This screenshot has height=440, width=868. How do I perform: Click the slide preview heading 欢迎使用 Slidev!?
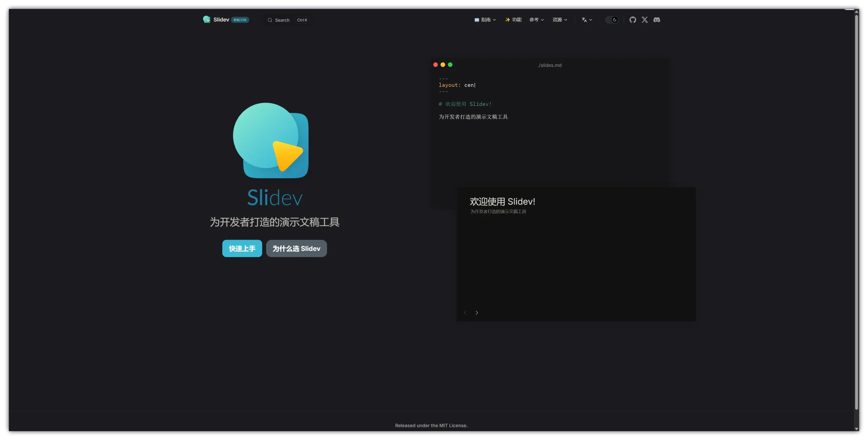click(502, 202)
